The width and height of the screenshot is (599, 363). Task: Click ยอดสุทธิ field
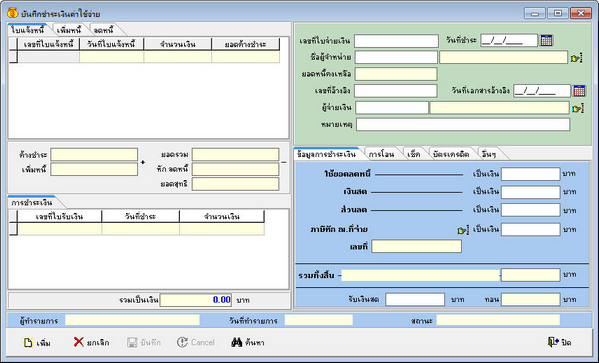coord(235,184)
